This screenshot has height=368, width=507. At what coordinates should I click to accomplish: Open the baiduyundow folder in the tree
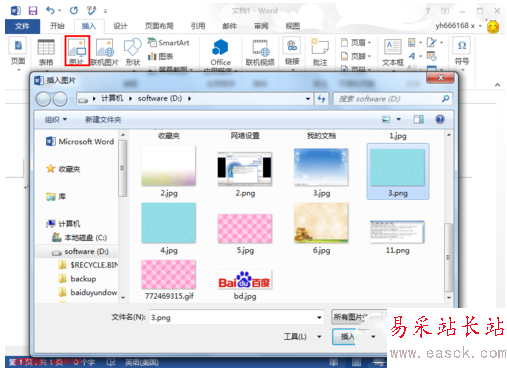88,292
